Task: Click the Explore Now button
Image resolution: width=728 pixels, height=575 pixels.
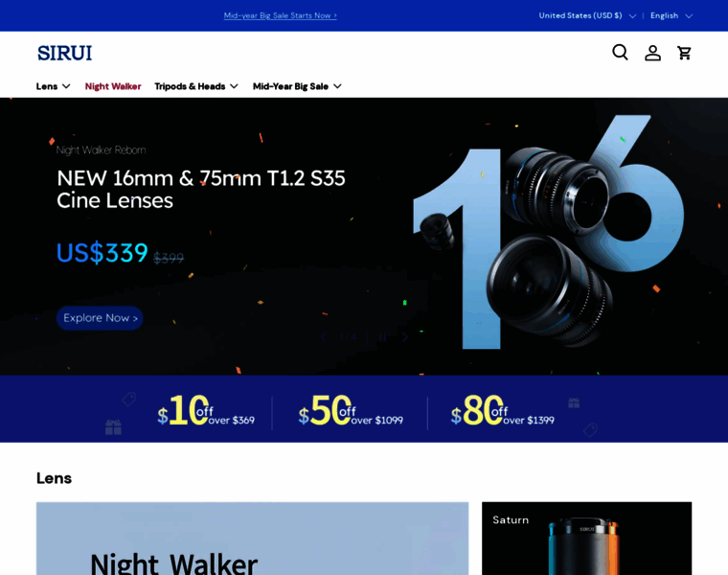Action: (x=100, y=318)
